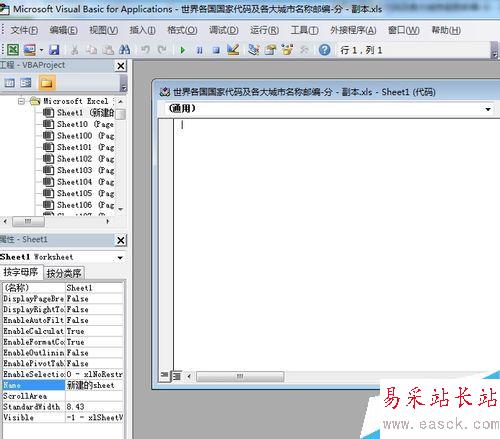Click the Visible property value -1 - xlSheetV
The image size is (500, 439).
tap(94, 417)
